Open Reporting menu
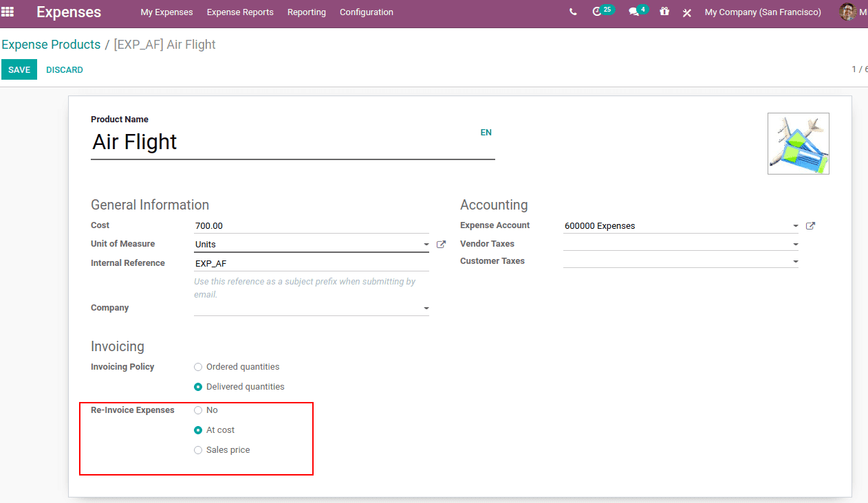Screen dimensions: 868x503 pos(307,12)
